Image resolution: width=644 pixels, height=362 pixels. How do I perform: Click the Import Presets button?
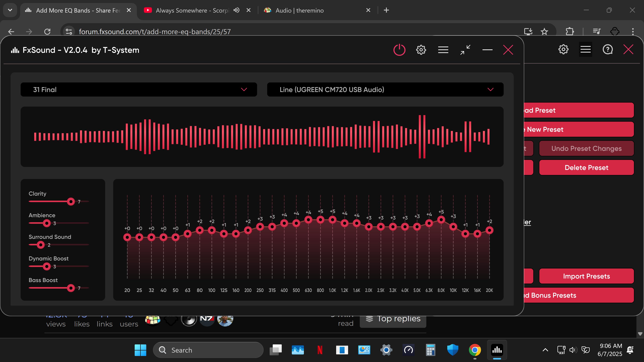click(586, 276)
